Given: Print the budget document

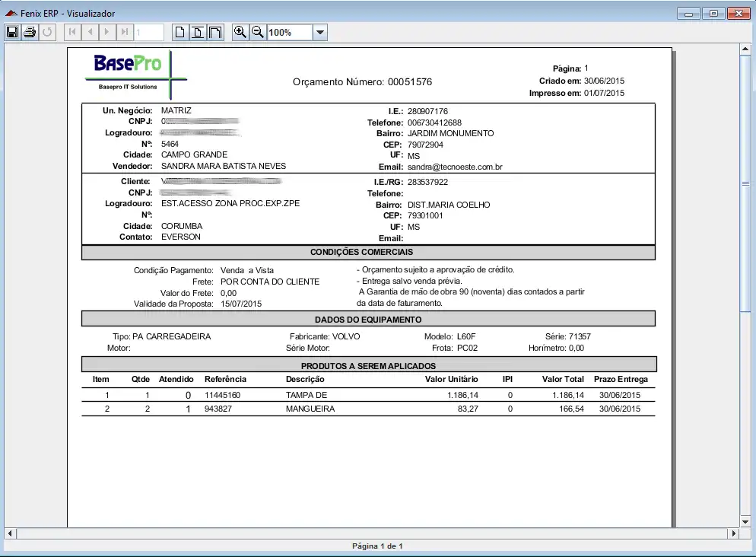Looking at the screenshot, I should click(x=30, y=32).
